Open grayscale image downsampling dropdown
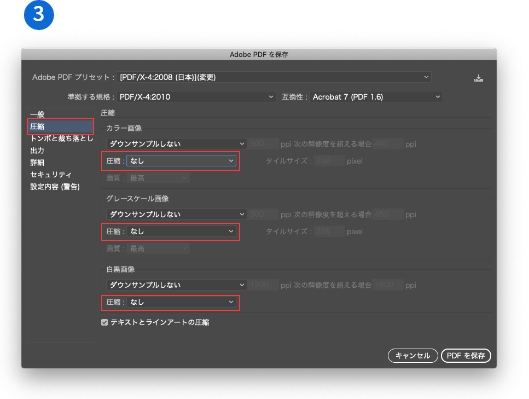Image resolution: width=529 pixels, height=399 pixels. point(176,214)
